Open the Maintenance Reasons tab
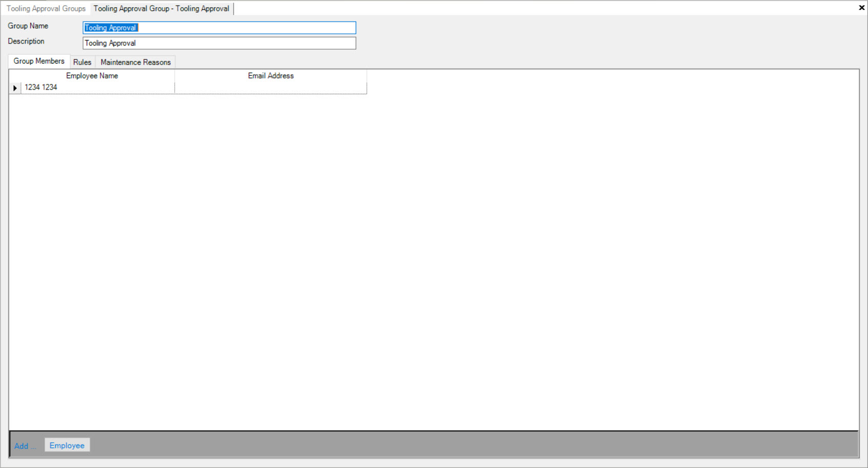868x468 pixels. click(136, 62)
